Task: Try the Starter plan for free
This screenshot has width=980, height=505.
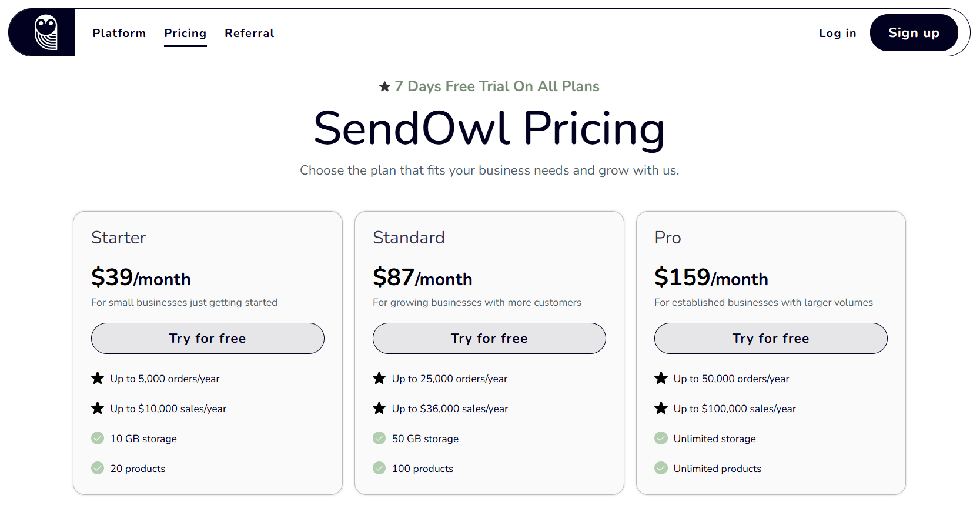Action: tap(208, 338)
